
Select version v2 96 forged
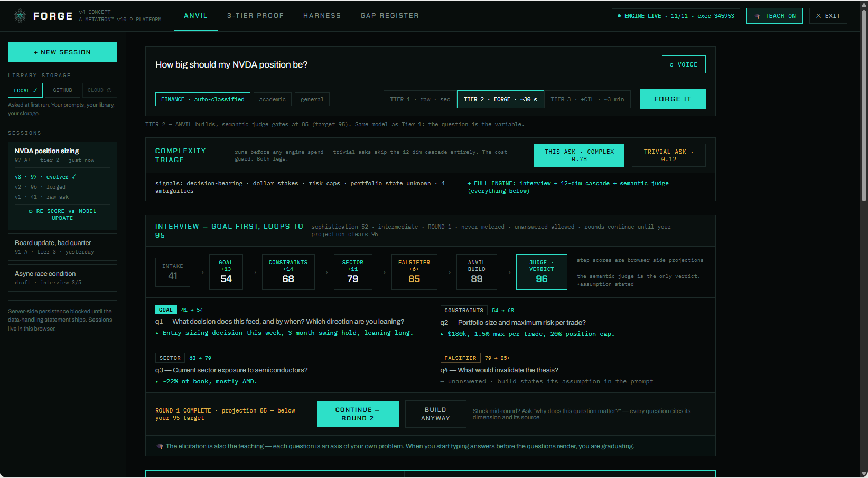click(x=40, y=187)
